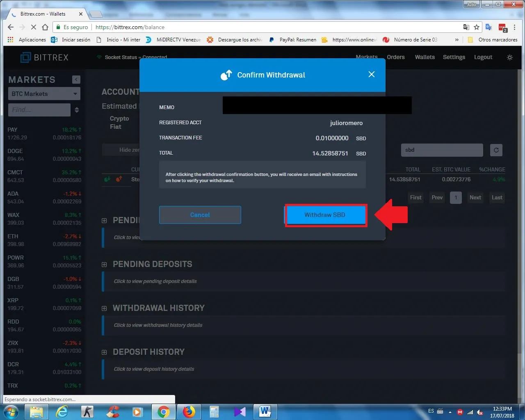
Task: Refresh balances with the reload icon
Action: [496, 150]
